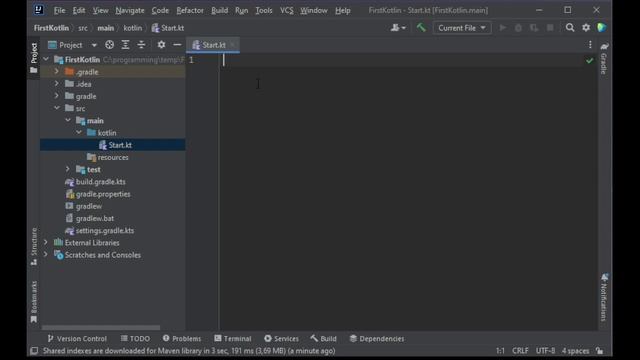Click Collapse All icon in Project panel

pos(141,45)
